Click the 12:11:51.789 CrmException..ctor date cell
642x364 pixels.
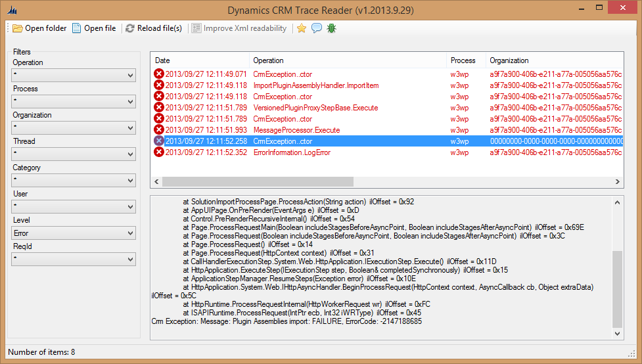[206, 119]
